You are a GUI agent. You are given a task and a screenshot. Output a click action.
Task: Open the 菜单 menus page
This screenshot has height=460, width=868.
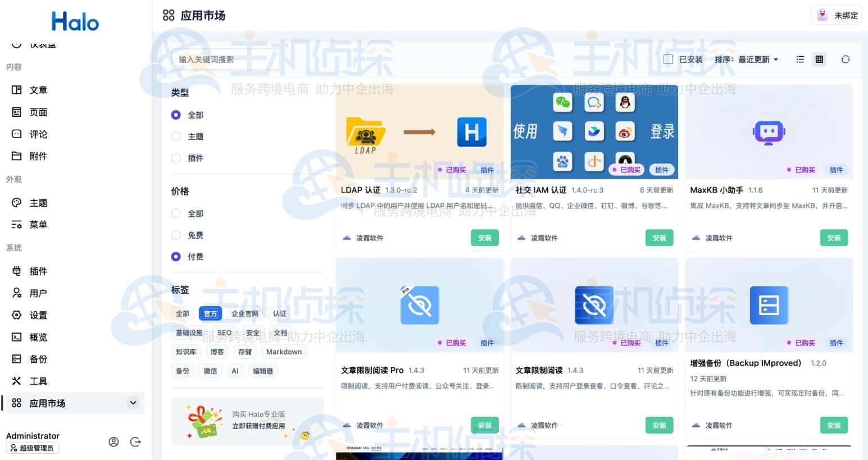point(38,225)
